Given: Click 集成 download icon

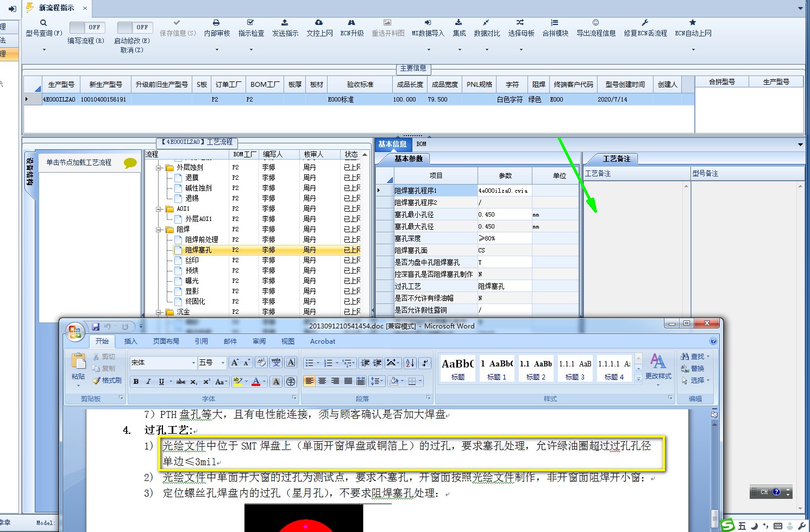Looking at the screenshot, I should (x=459, y=23).
